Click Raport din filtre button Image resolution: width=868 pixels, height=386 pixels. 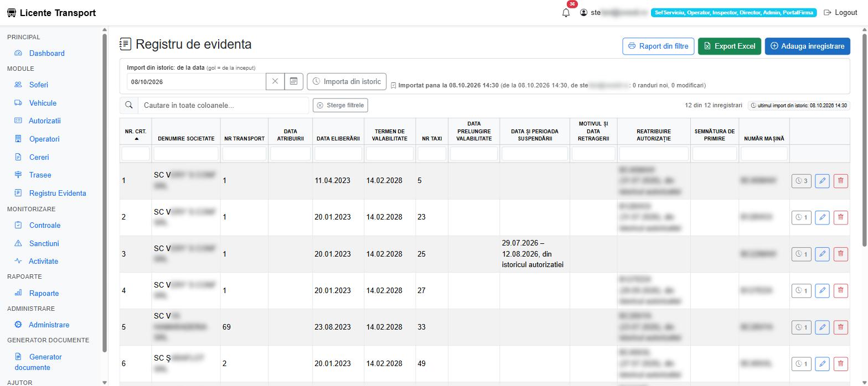659,46
